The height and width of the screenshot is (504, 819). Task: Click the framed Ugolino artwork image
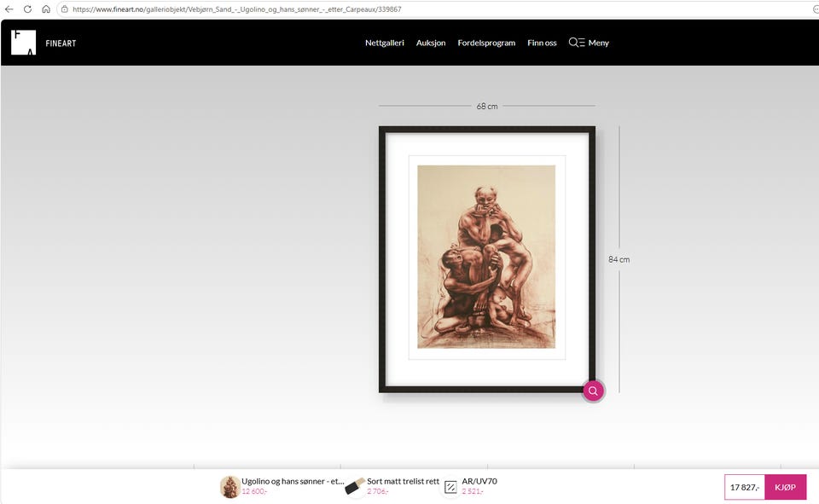tap(487, 259)
